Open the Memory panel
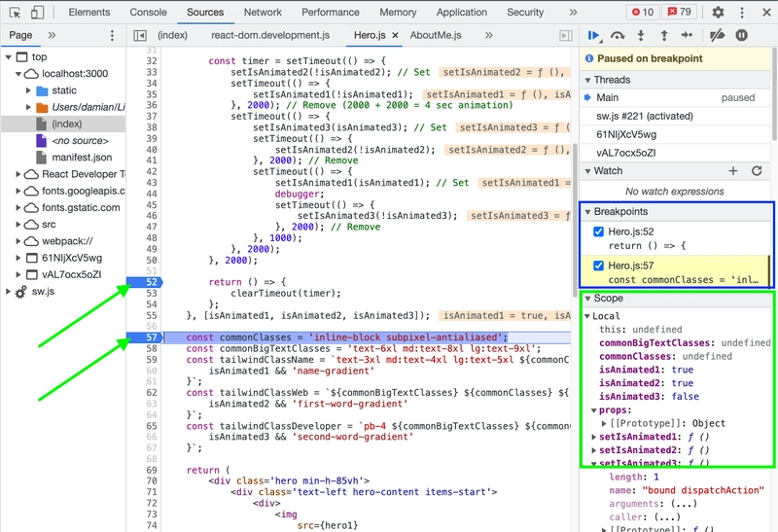This screenshot has width=778, height=532. [x=398, y=12]
